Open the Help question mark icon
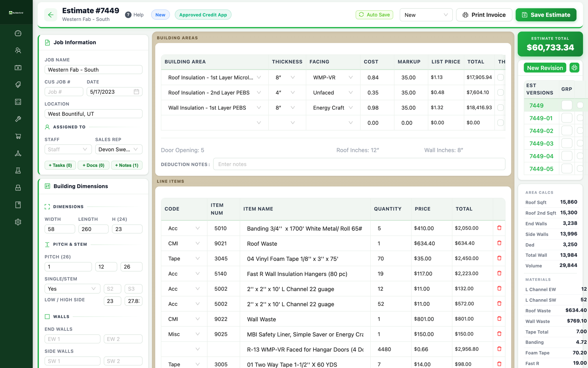This screenshot has width=588, height=368. [x=128, y=15]
